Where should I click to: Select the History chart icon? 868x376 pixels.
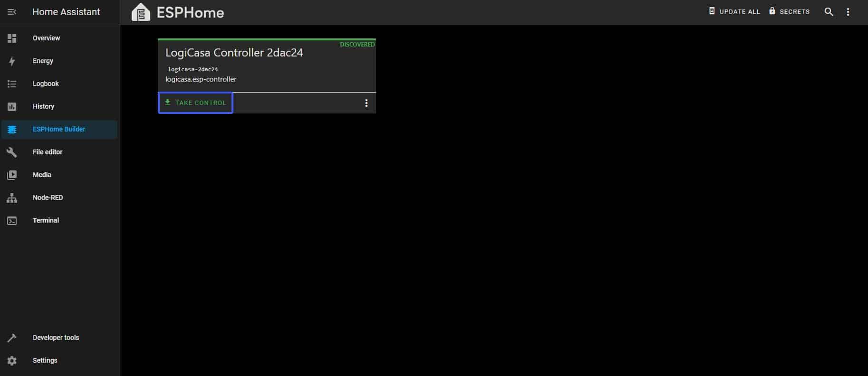coord(12,106)
